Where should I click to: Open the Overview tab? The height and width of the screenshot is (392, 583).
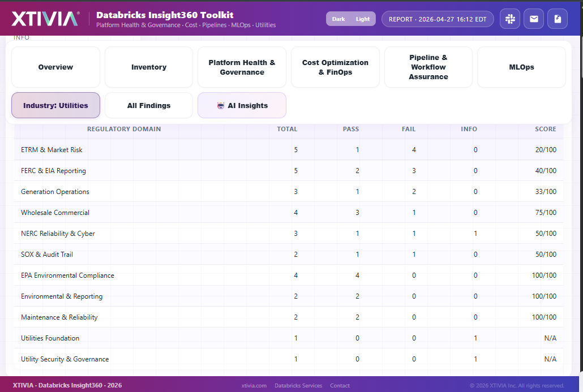click(56, 67)
